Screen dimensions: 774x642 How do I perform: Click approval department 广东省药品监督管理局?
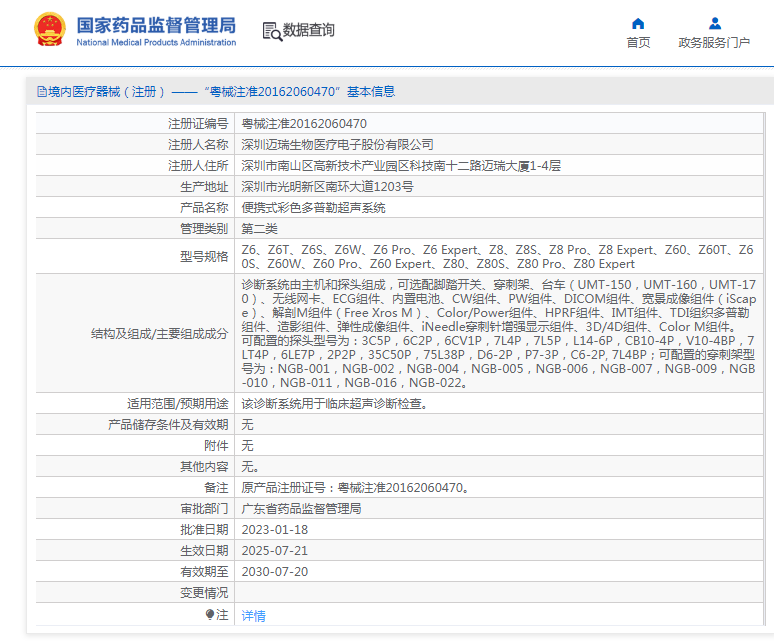(x=301, y=508)
